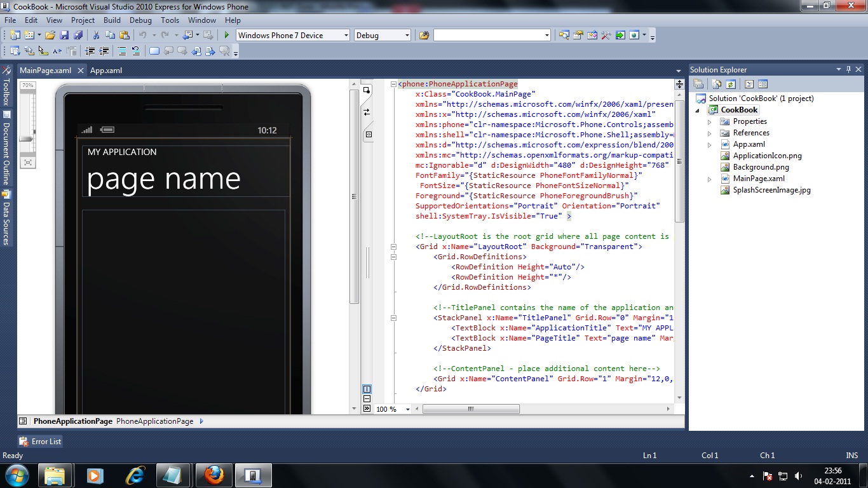
Task: Expand the Properties node in Solution Explorer
Action: click(x=710, y=121)
